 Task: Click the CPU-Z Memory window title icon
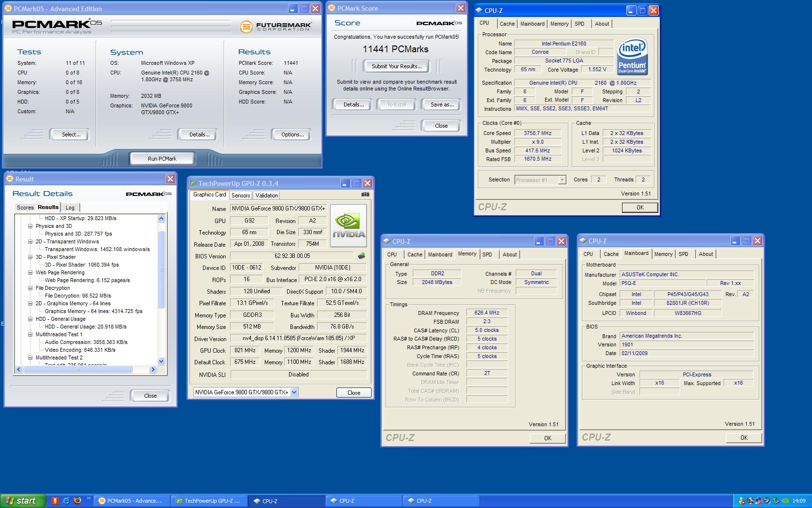(x=387, y=241)
